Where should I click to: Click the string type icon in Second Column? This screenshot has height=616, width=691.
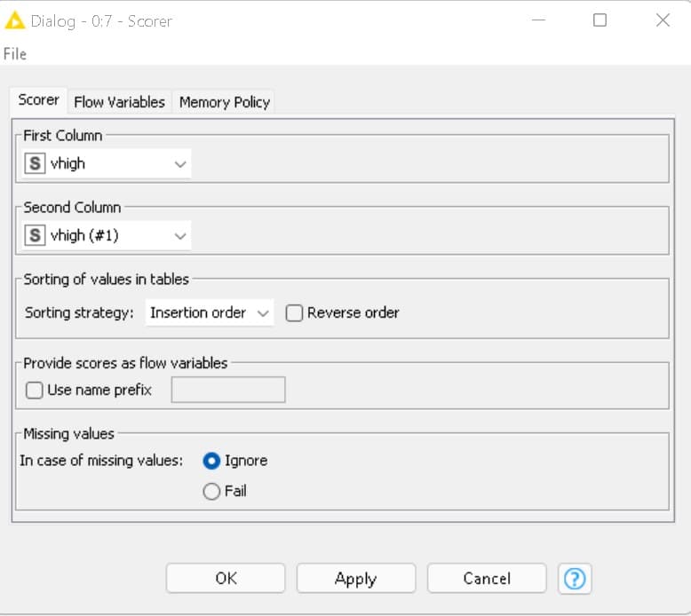tap(35, 235)
